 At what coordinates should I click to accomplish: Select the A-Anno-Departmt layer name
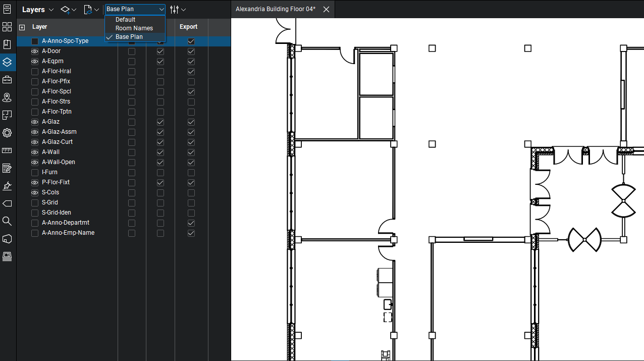click(x=66, y=223)
